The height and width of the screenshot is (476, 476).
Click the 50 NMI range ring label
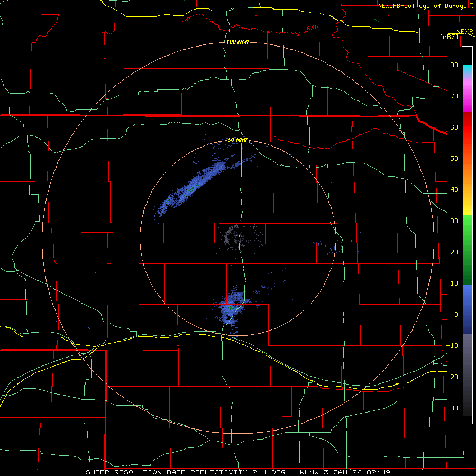(x=237, y=140)
